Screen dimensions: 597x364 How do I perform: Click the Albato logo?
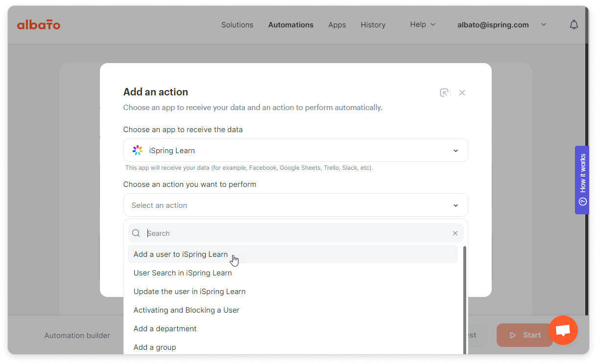[x=39, y=24]
